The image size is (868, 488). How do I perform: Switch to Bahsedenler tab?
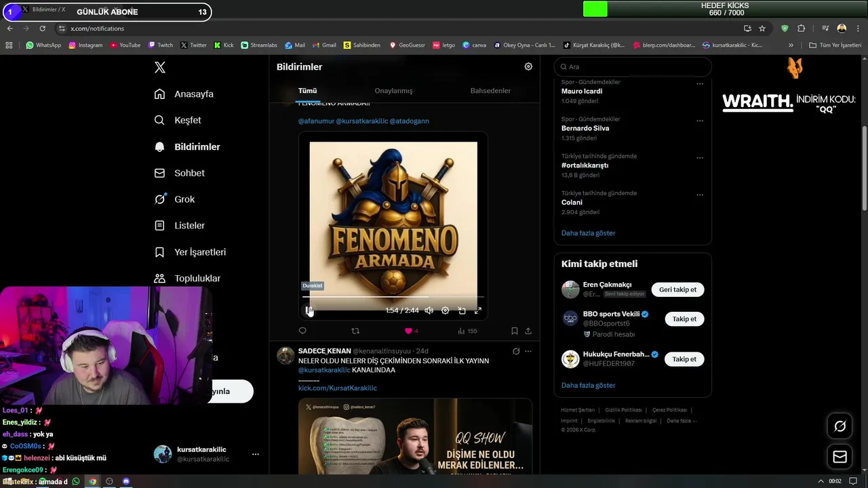pyautogui.click(x=490, y=91)
